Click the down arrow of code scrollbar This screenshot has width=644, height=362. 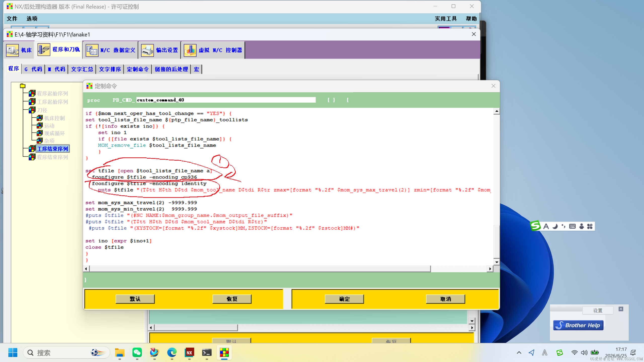tap(496, 262)
